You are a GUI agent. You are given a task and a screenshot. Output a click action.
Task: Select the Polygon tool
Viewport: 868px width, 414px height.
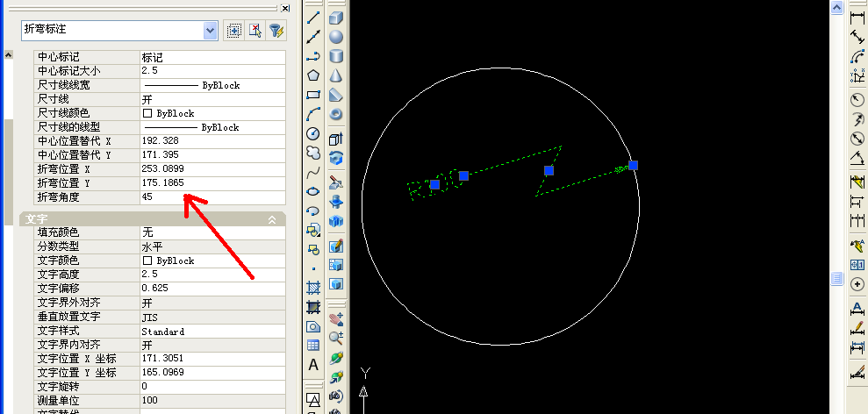(x=313, y=75)
